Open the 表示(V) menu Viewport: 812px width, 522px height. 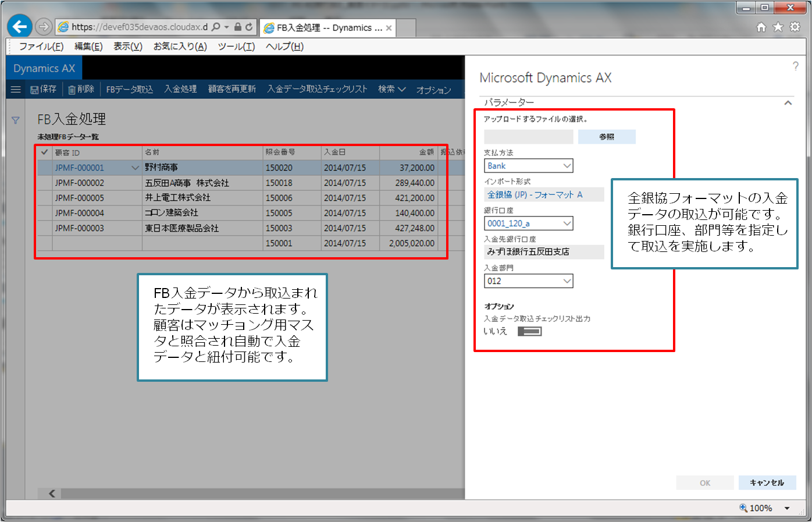pos(128,47)
